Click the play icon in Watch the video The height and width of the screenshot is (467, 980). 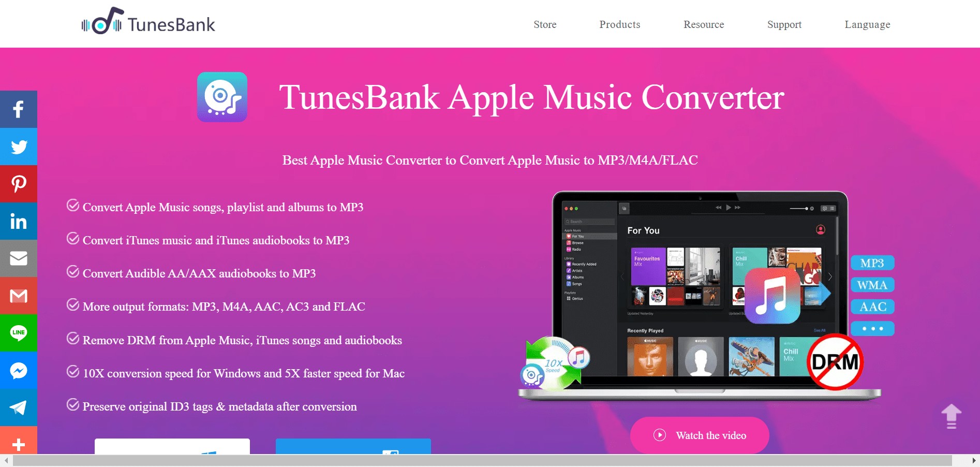click(x=660, y=435)
